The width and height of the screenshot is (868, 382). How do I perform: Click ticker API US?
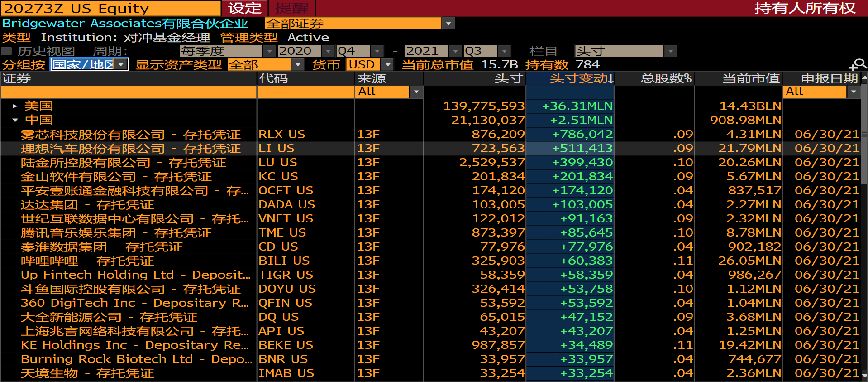coord(281,331)
